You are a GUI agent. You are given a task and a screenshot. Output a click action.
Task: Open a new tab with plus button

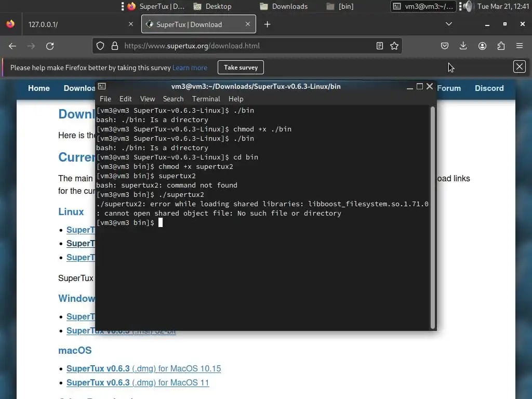[x=268, y=24]
